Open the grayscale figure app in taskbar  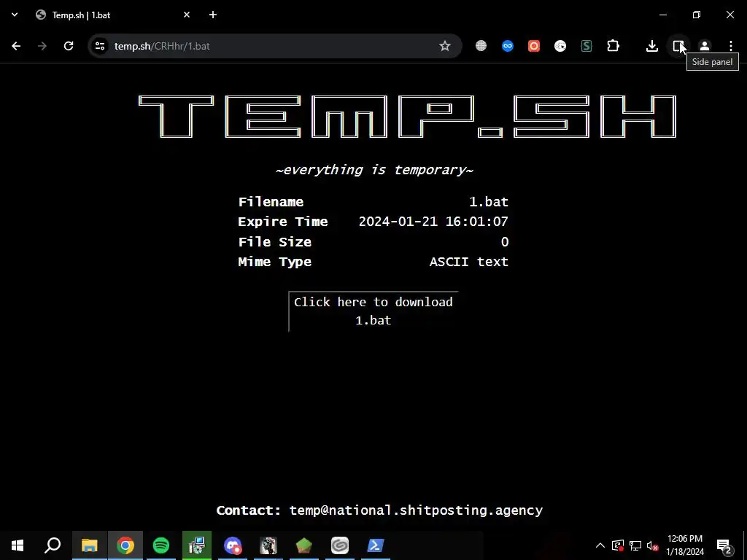coord(268,545)
